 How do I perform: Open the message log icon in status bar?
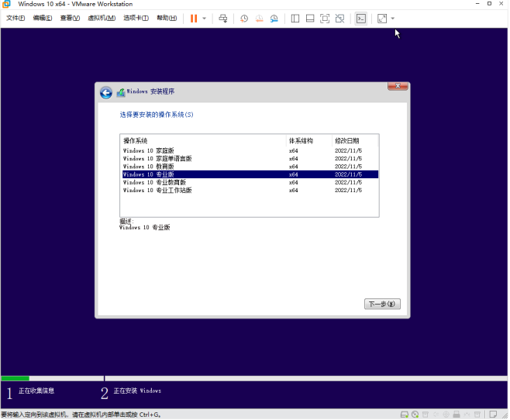coord(493,415)
